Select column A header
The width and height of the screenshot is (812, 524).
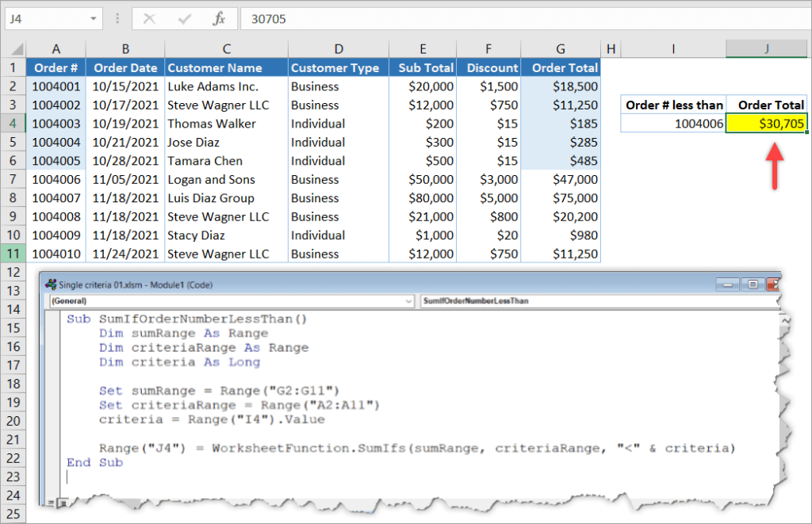click(x=56, y=49)
